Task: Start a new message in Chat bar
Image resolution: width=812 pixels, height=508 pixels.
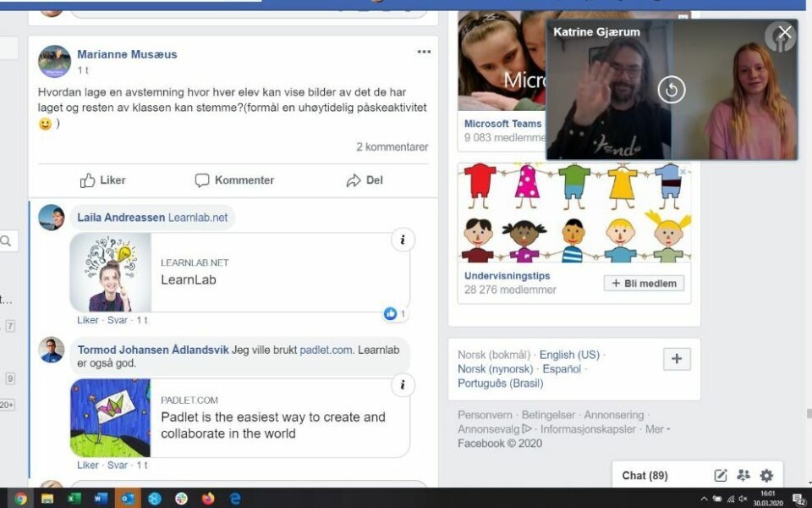Action: (x=721, y=475)
